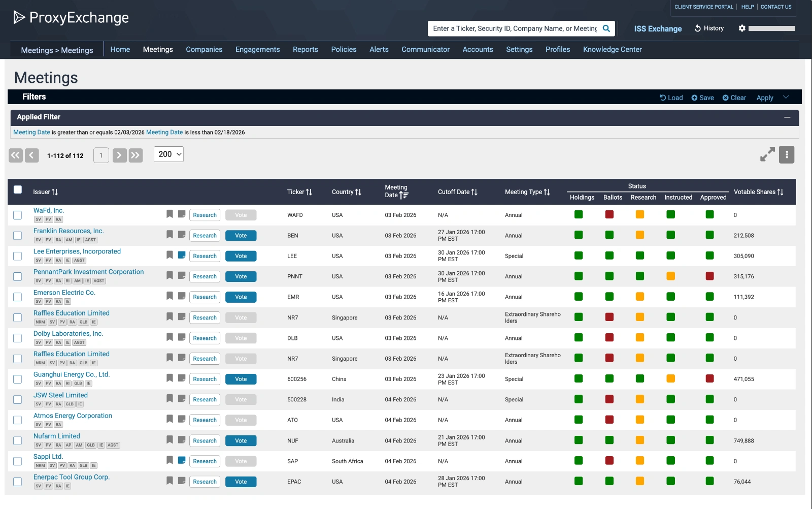The width and height of the screenshot is (812, 509).
Task: Click bookmark icon for WaFd, Inc.
Action: click(170, 214)
